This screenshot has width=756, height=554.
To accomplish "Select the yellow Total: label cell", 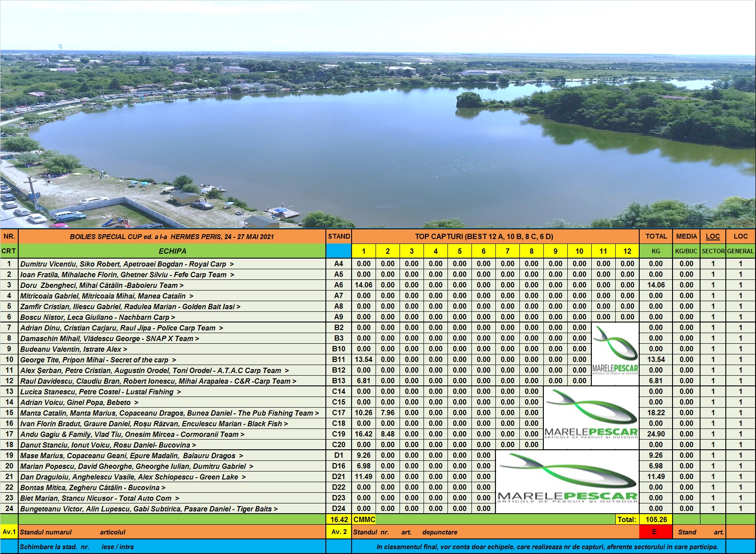I will [627, 519].
